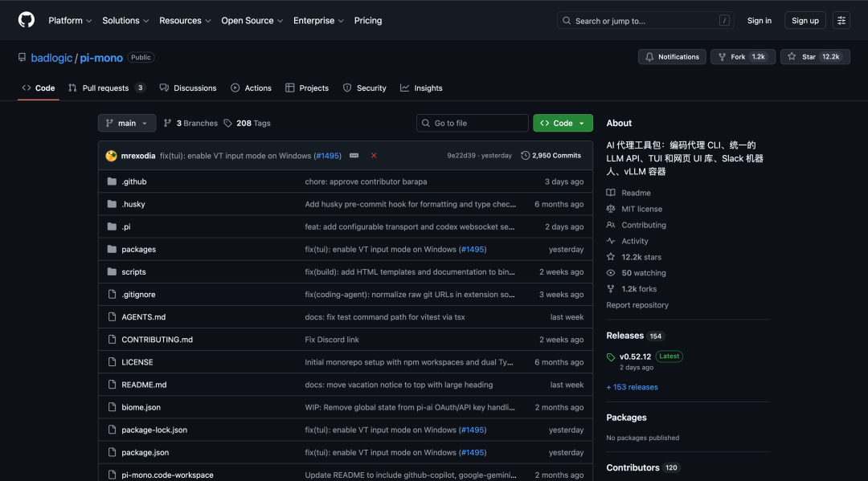Open the v0.52.12 Latest release

pos(645,357)
